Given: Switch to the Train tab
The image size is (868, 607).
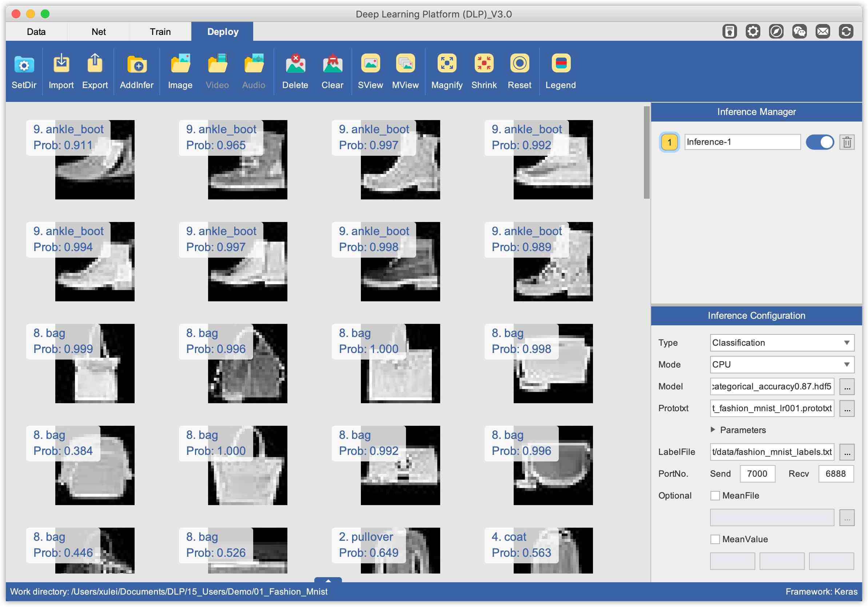Looking at the screenshot, I should click(x=160, y=32).
